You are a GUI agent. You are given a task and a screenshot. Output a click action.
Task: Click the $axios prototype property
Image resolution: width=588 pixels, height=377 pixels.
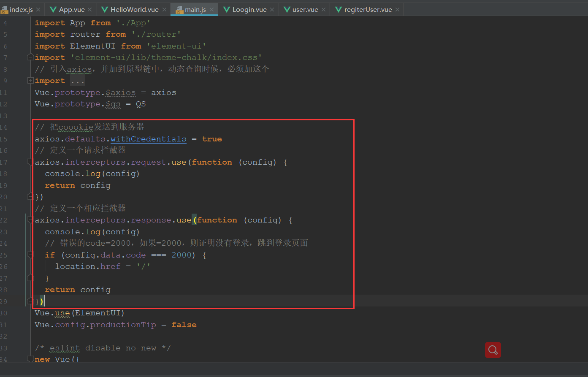(121, 92)
